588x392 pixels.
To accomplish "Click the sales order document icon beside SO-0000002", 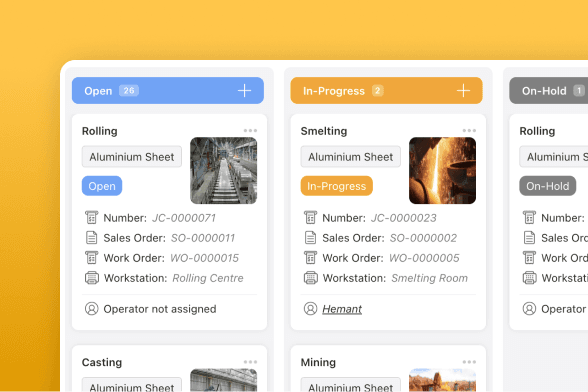I will click(310, 238).
